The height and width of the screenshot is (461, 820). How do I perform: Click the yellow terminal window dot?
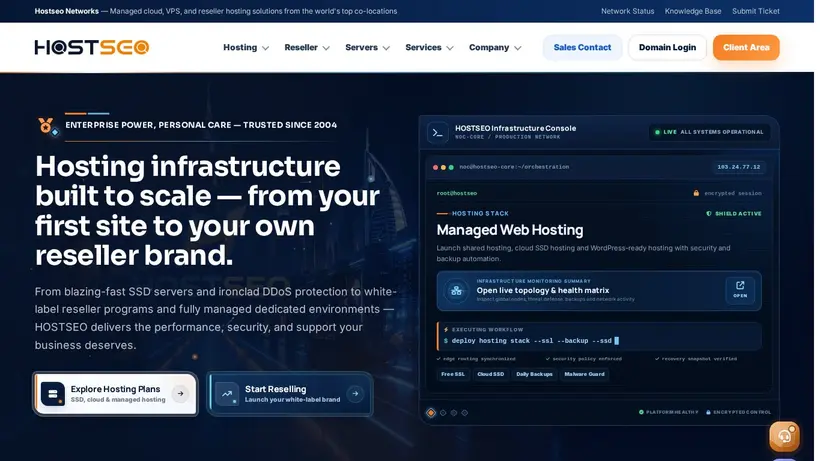(443, 167)
